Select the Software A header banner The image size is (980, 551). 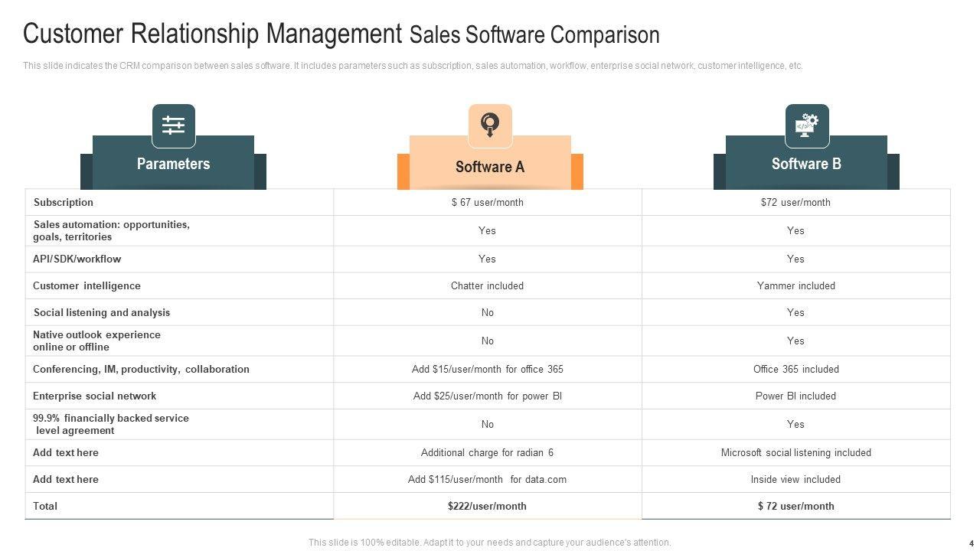tap(490, 167)
